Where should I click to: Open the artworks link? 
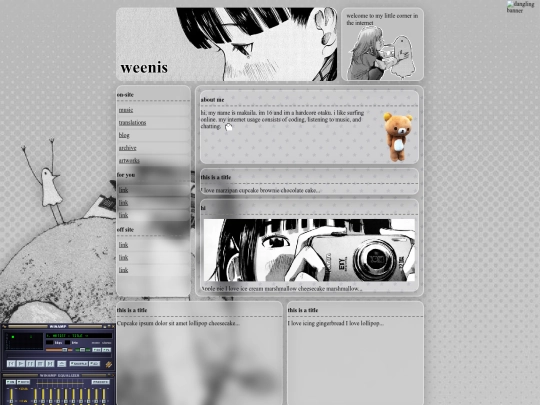click(129, 160)
